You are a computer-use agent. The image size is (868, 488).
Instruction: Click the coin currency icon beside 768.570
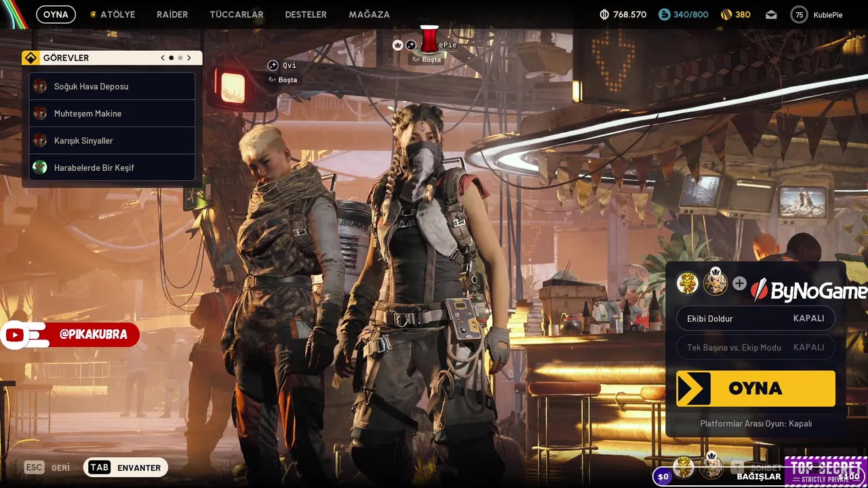pyautogui.click(x=605, y=14)
